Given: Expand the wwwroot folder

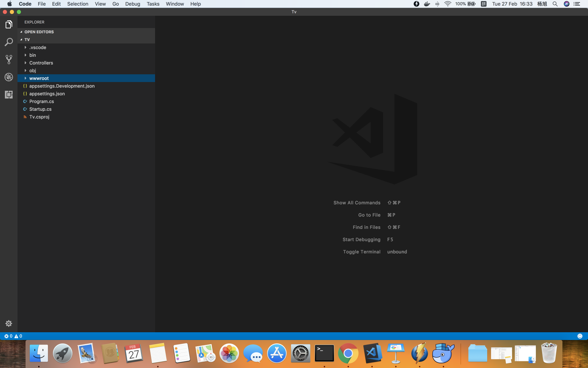Looking at the screenshot, I should click(x=86, y=78).
